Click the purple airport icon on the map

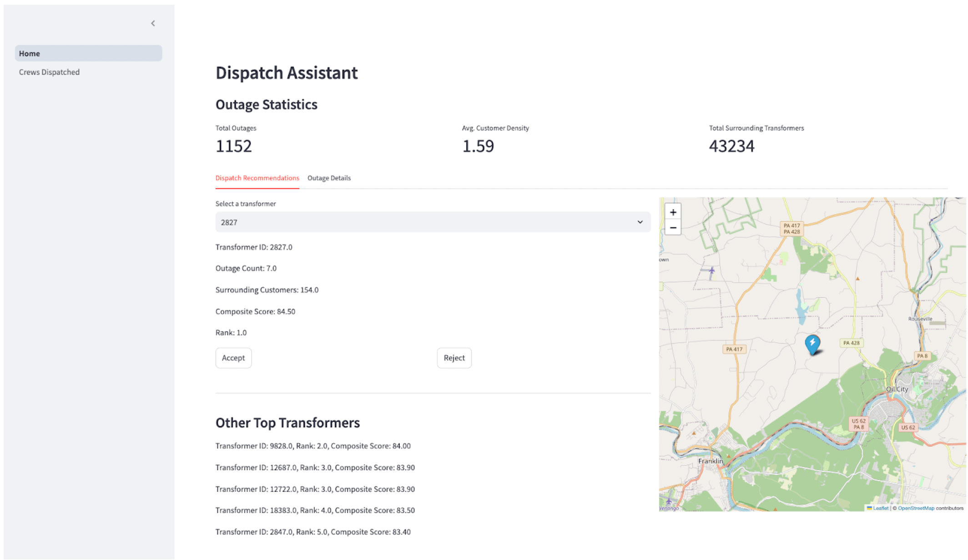click(711, 271)
